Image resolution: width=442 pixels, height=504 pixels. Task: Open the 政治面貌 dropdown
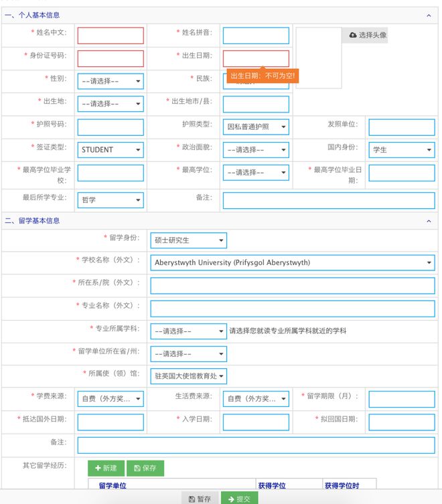[256, 150]
